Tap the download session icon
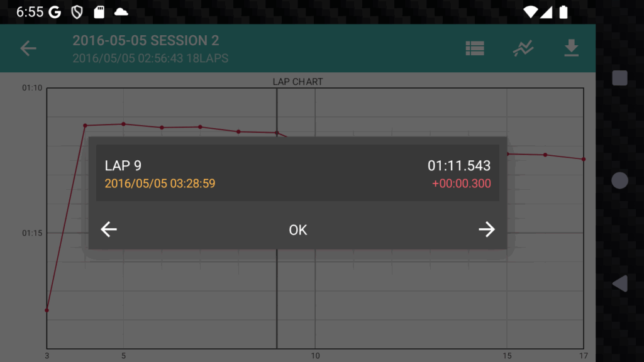644x362 pixels. [x=571, y=48]
